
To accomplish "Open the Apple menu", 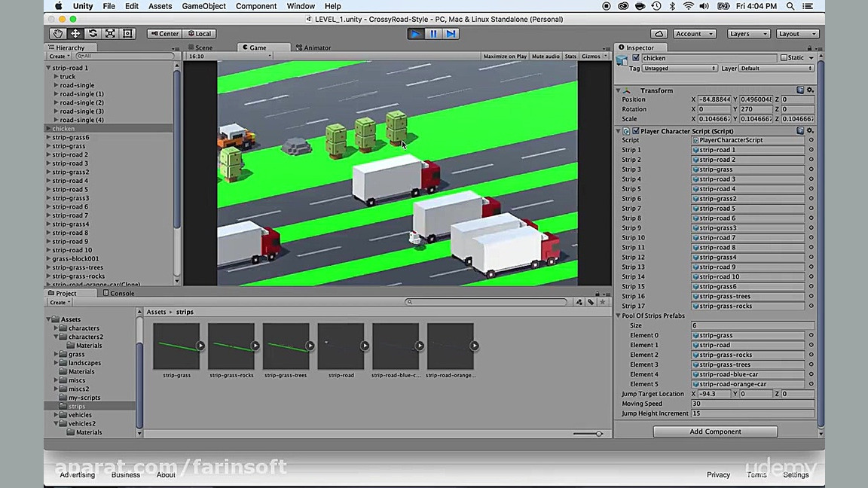I will click(59, 6).
